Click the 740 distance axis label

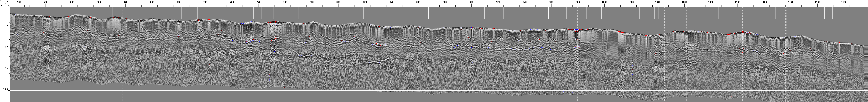(x=258, y=2)
